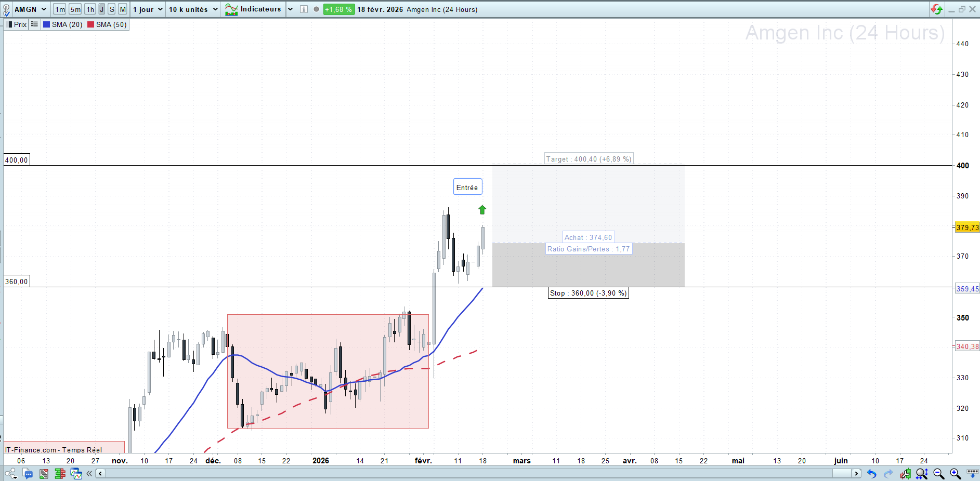Open the AMGN ticker dropdown
Viewport: 980px width, 481px height.
click(30, 9)
